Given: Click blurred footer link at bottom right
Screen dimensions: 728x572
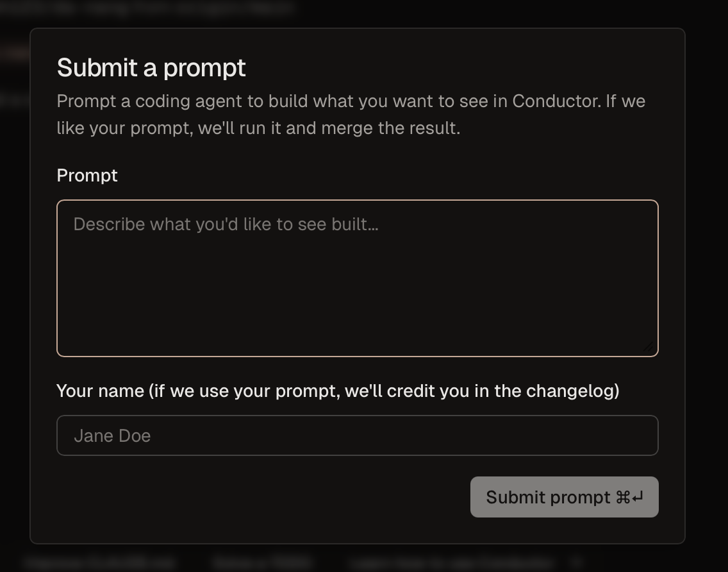Looking at the screenshot, I should coord(452,562).
